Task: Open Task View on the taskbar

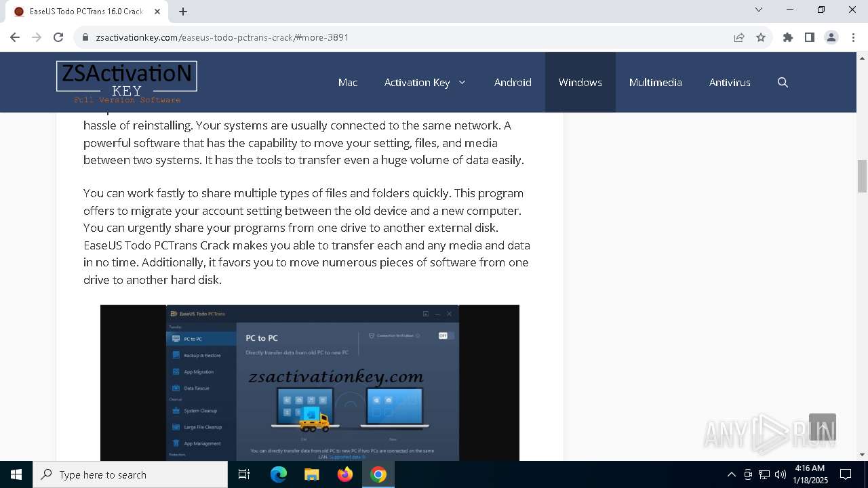Action: 244,474
